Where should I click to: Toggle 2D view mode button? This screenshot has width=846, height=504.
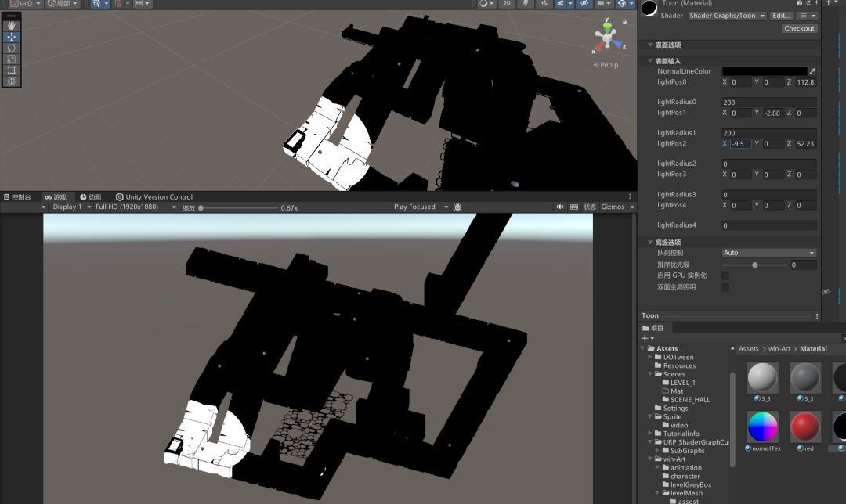[x=507, y=3]
